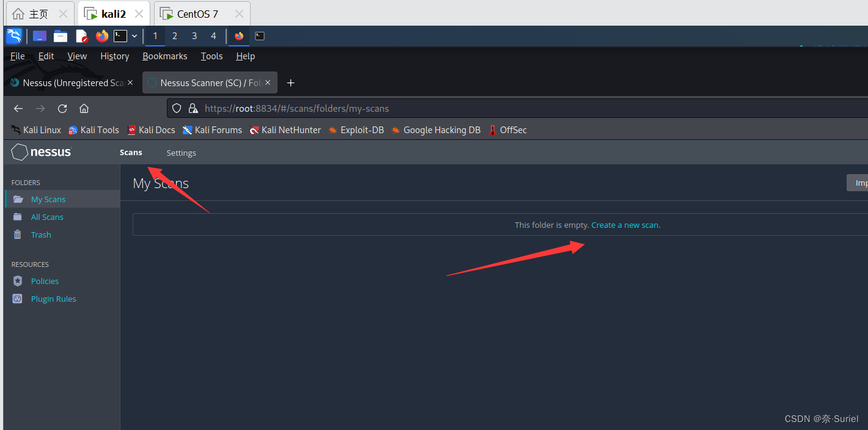
Task: Open the Edit menu
Action: click(x=46, y=56)
